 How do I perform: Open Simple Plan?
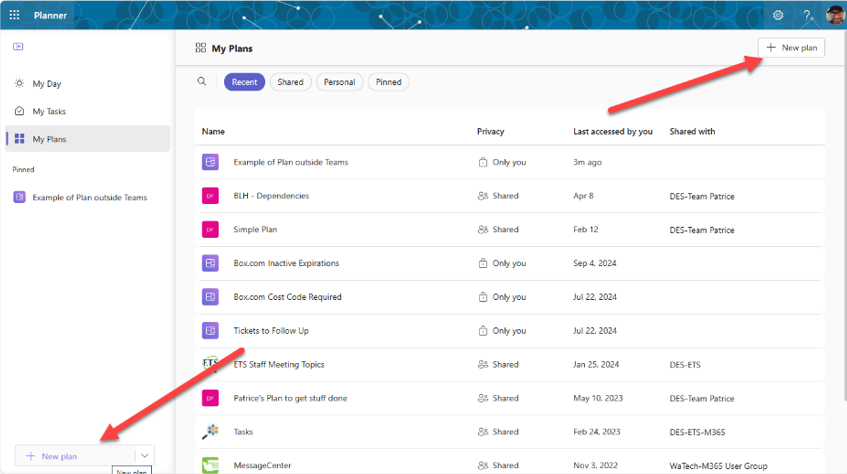pos(255,230)
